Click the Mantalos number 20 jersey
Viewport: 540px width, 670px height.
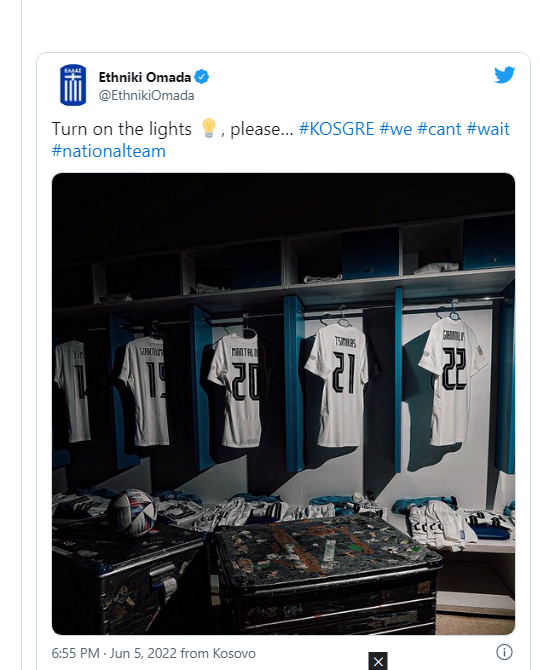click(238, 390)
